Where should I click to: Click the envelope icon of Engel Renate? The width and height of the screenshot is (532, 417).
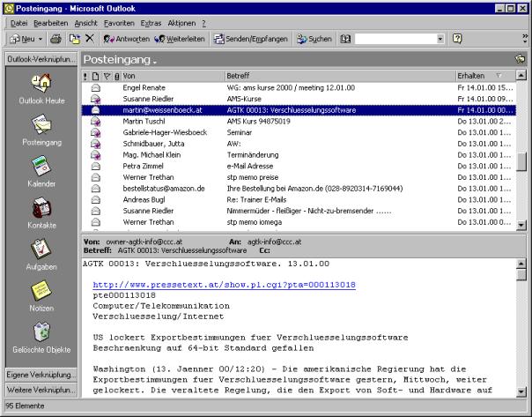96,88
